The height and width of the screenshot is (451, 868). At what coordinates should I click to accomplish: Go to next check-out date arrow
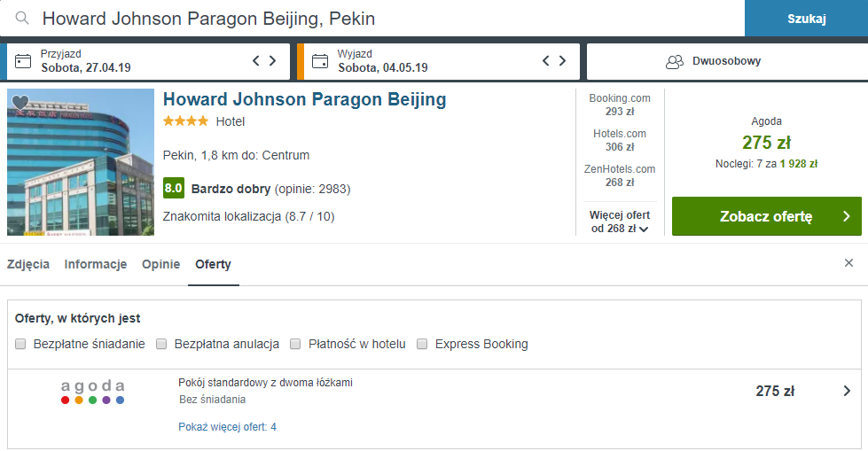pos(563,61)
